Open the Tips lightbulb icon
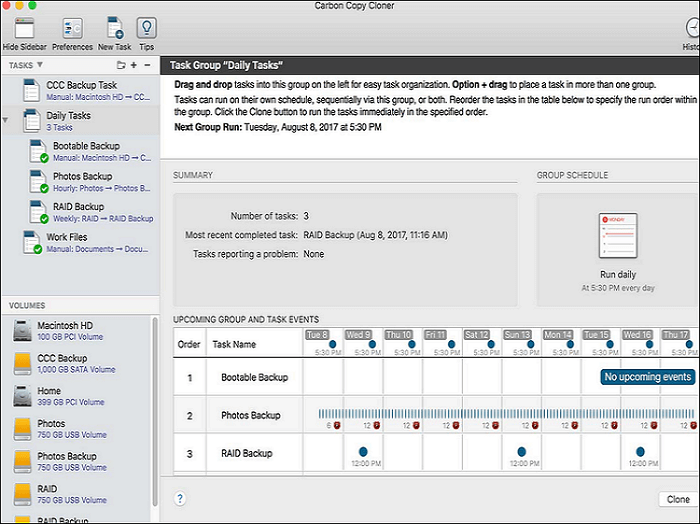This screenshot has height=524, width=700. click(146, 28)
